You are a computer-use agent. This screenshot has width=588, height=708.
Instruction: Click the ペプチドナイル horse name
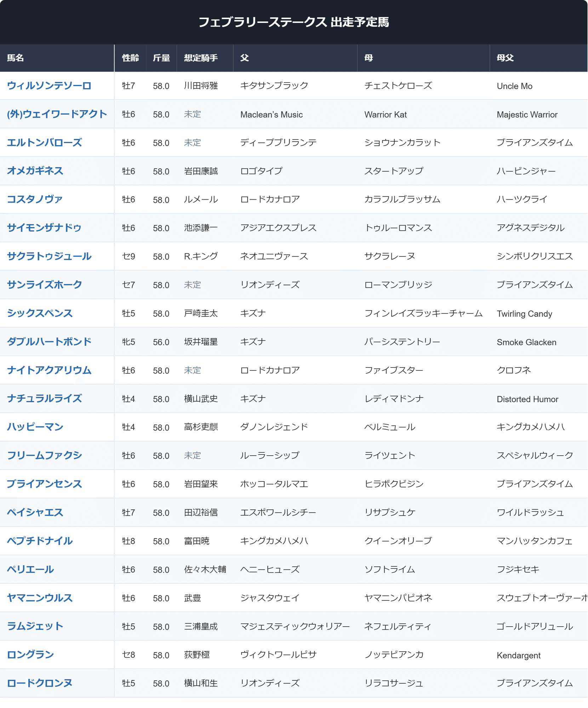pyautogui.click(x=40, y=541)
